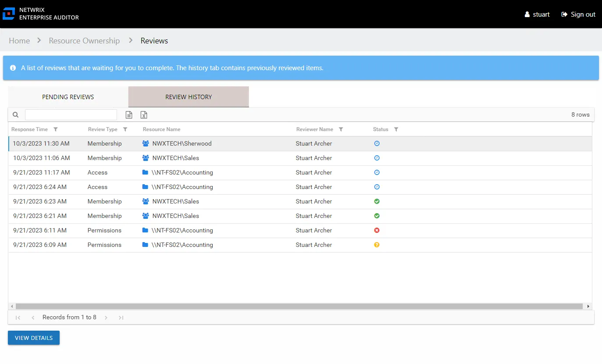The image size is (602, 364).
Task: Click the group icon beside NWXTECH\Sherwood
Action: click(146, 143)
